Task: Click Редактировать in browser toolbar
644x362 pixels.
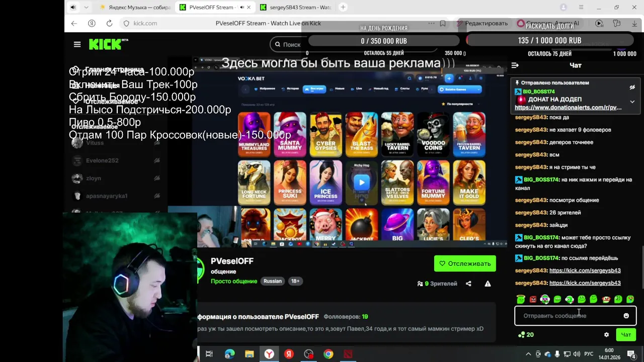Action: coord(482,23)
